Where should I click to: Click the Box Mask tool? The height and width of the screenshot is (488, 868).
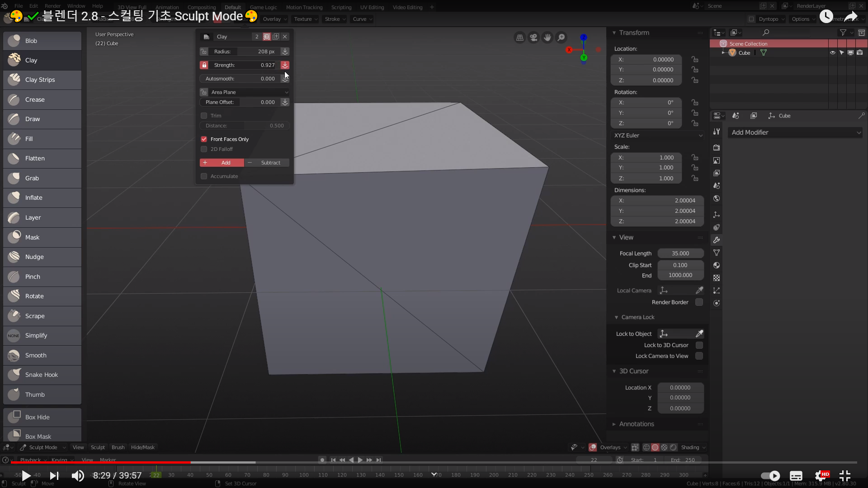(x=42, y=436)
